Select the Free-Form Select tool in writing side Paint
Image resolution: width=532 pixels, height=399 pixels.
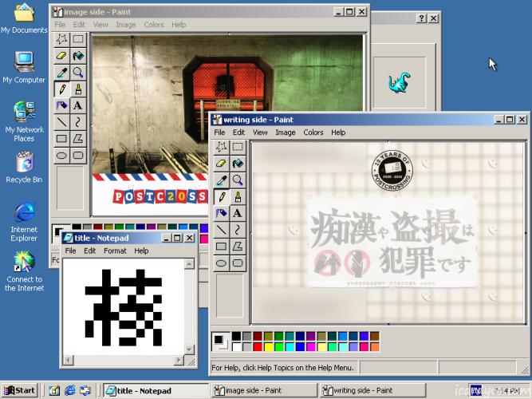221,147
